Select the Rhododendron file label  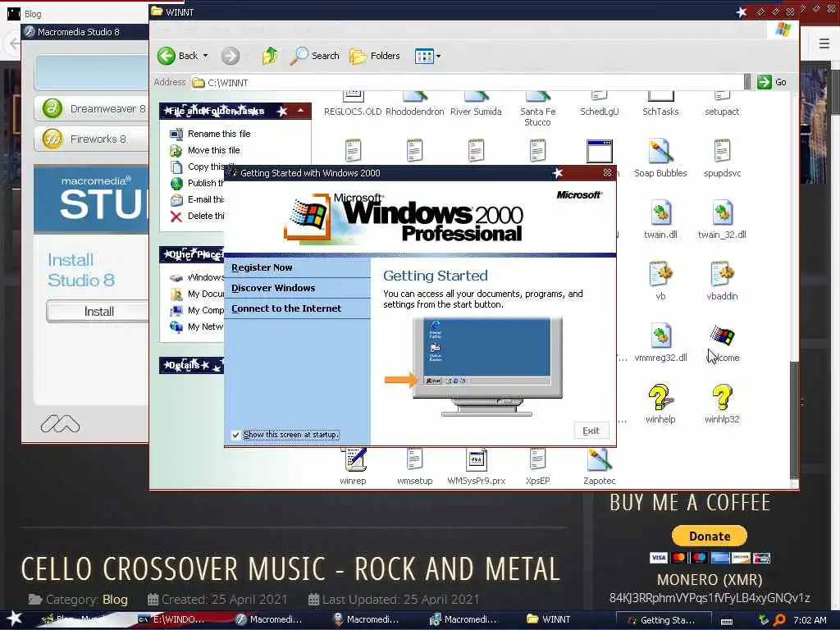(414, 112)
